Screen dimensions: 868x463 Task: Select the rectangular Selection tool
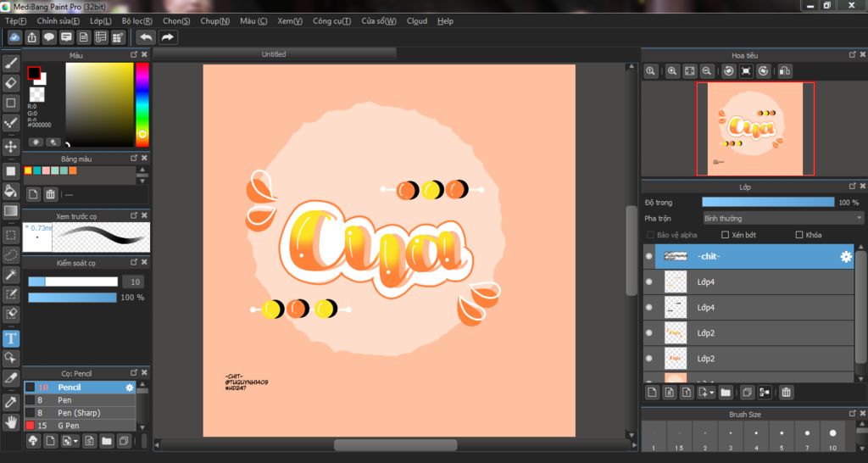point(10,235)
